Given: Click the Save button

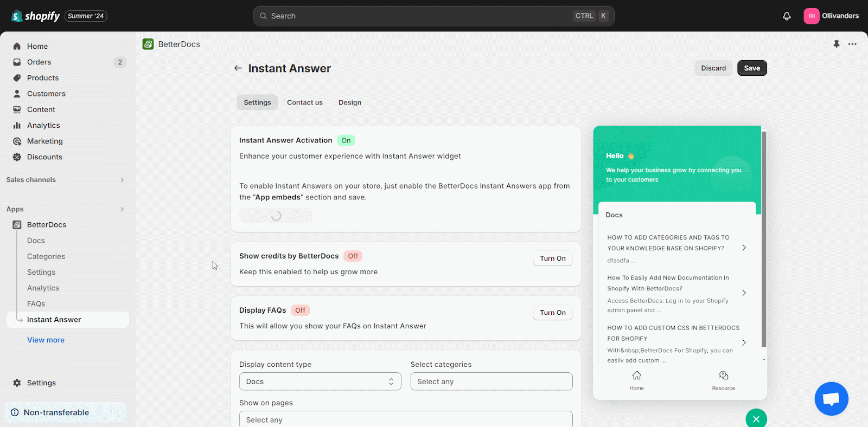Looking at the screenshot, I should tap(752, 68).
